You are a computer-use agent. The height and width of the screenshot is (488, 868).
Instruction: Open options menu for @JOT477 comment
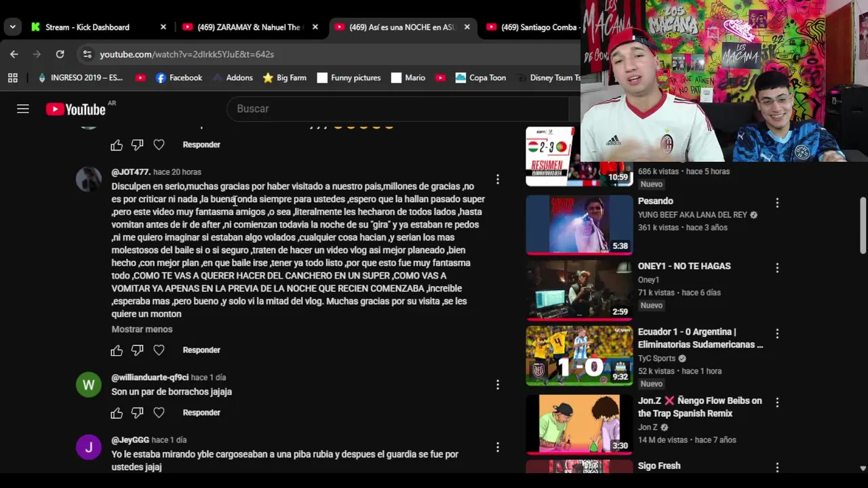(x=498, y=180)
